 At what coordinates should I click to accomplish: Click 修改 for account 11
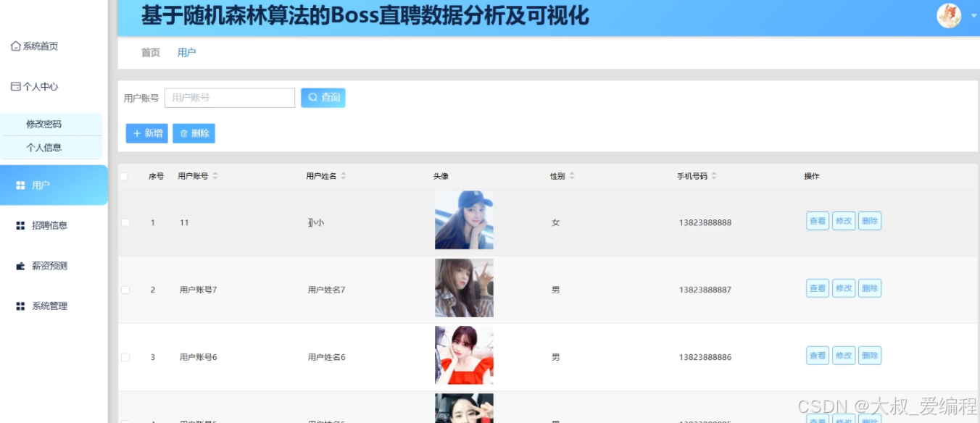[x=844, y=221]
